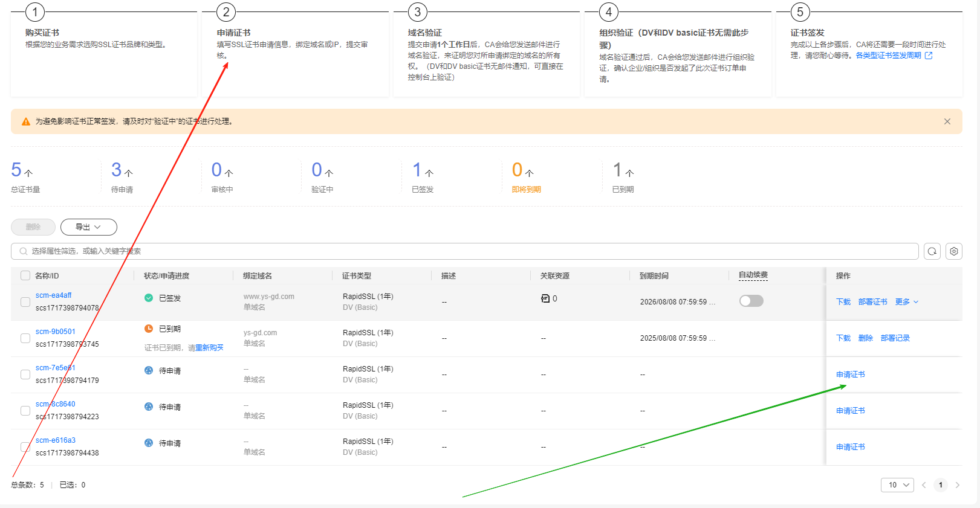Filter by 已到期 certificates
This screenshot has width=980, height=508.
click(623, 177)
